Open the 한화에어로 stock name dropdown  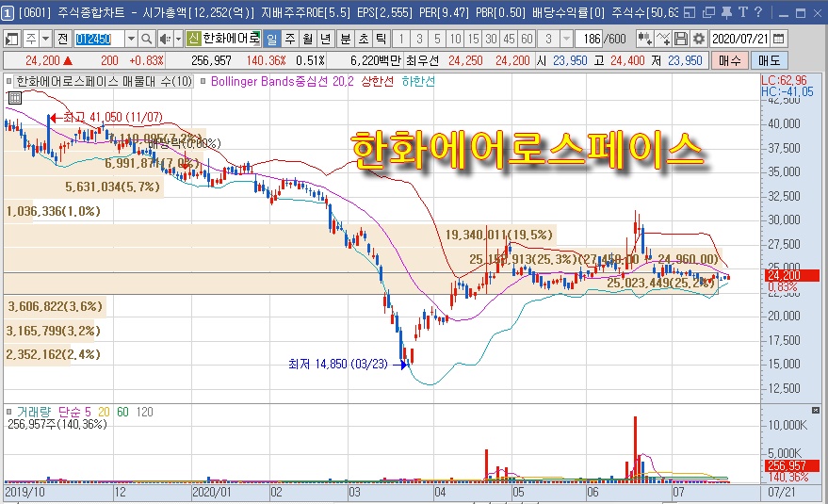[232, 39]
